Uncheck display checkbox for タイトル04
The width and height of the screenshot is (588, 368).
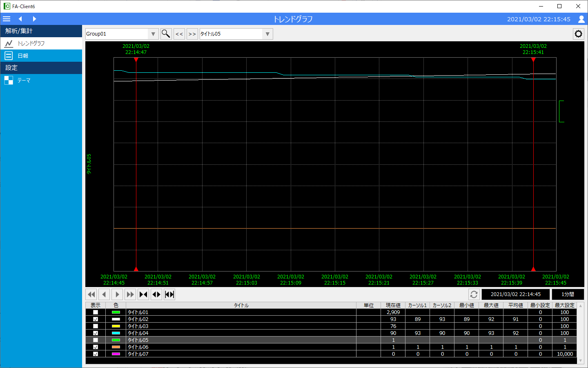coord(96,333)
